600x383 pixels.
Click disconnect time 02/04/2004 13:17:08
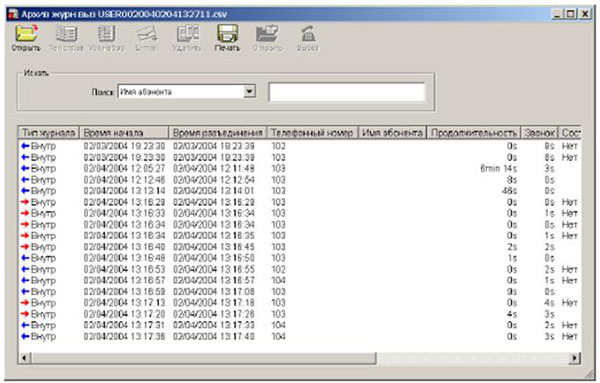[x=214, y=292]
